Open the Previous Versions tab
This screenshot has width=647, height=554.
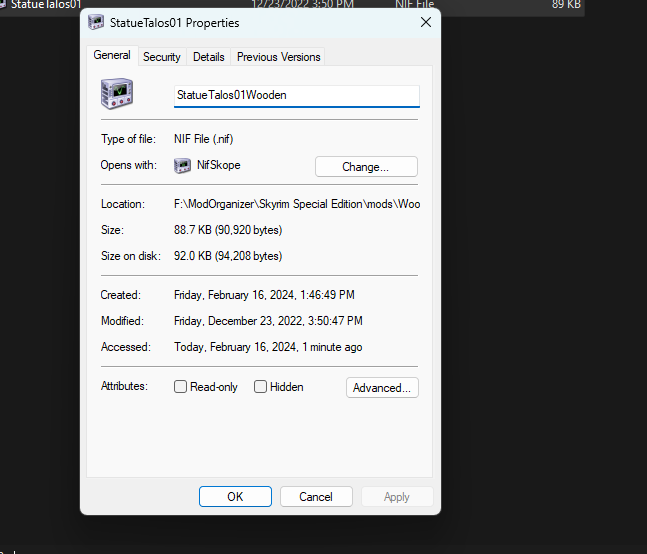[279, 57]
